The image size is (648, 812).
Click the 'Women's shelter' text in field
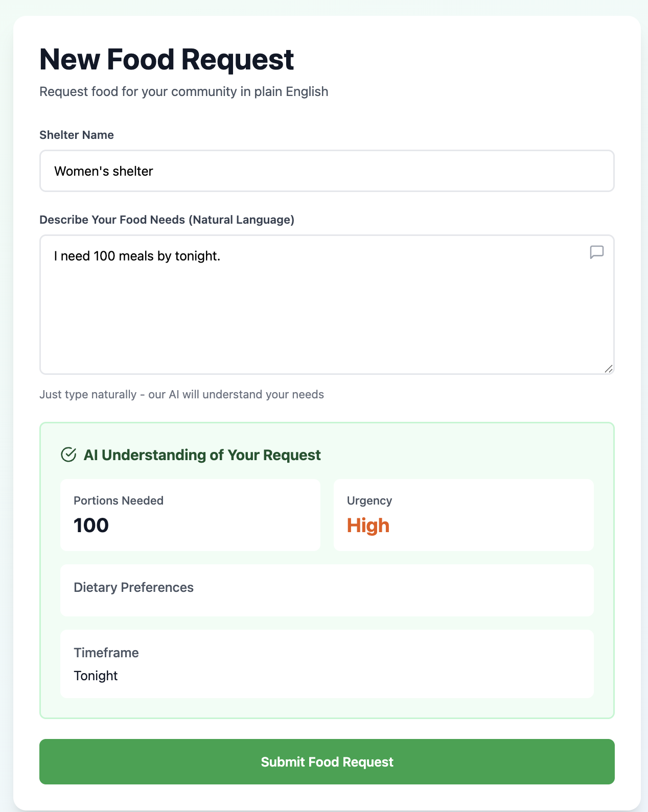click(x=104, y=171)
